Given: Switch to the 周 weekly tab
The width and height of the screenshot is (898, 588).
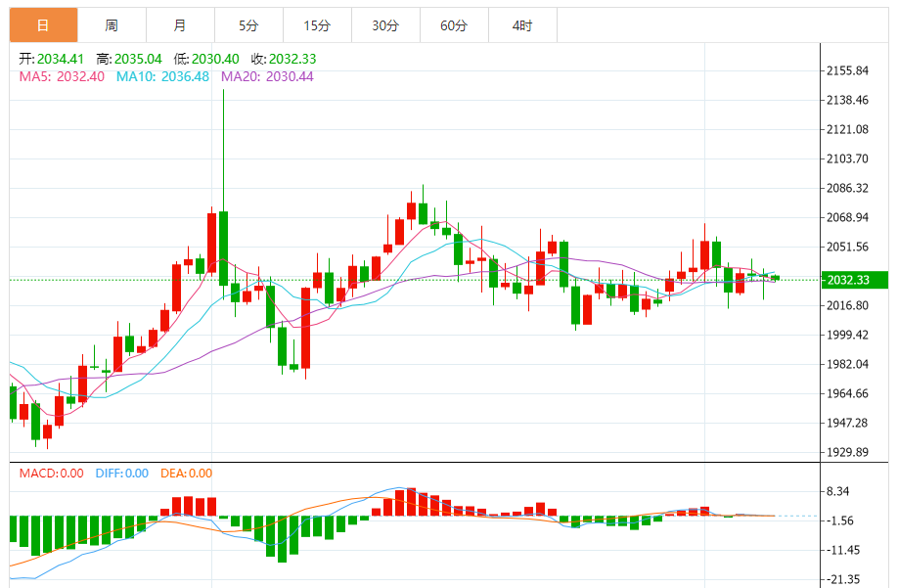Looking at the screenshot, I should tap(112, 25).
